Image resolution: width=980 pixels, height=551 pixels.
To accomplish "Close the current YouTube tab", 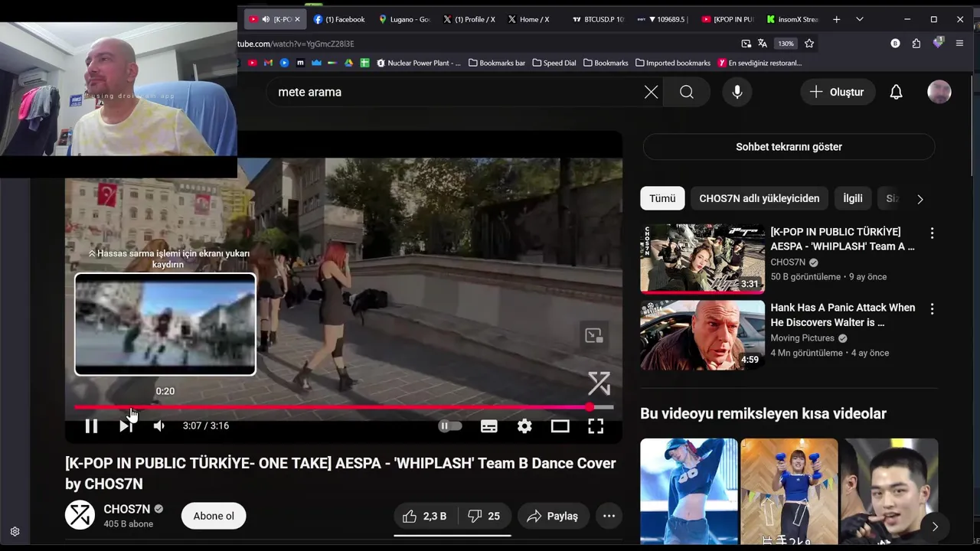I will (x=297, y=19).
